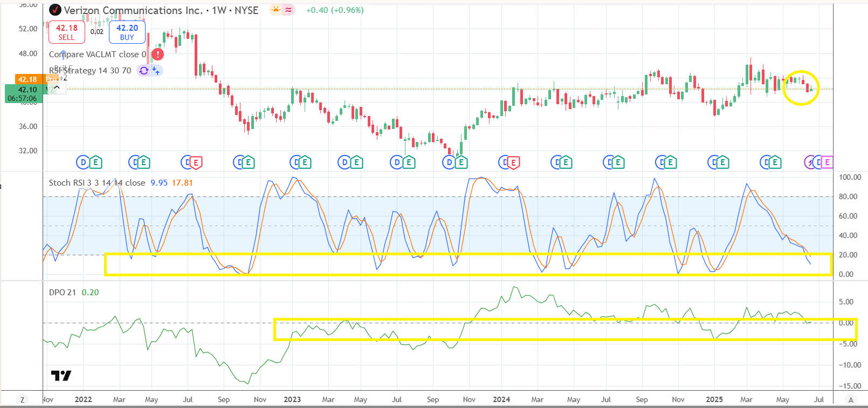Image resolution: width=868 pixels, height=408 pixels.
Task: Click the +0.40 (+0.96%) change readout
Action: [335, 10]
